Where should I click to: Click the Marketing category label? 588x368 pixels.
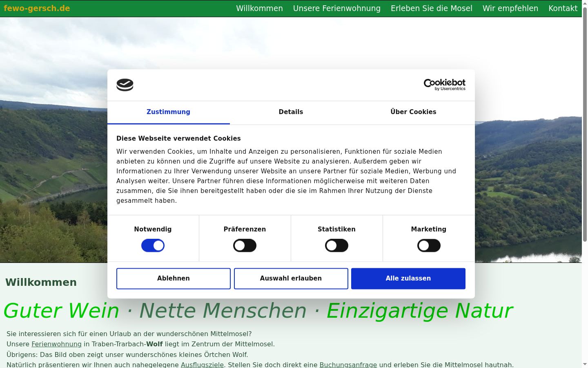point(429,229)
